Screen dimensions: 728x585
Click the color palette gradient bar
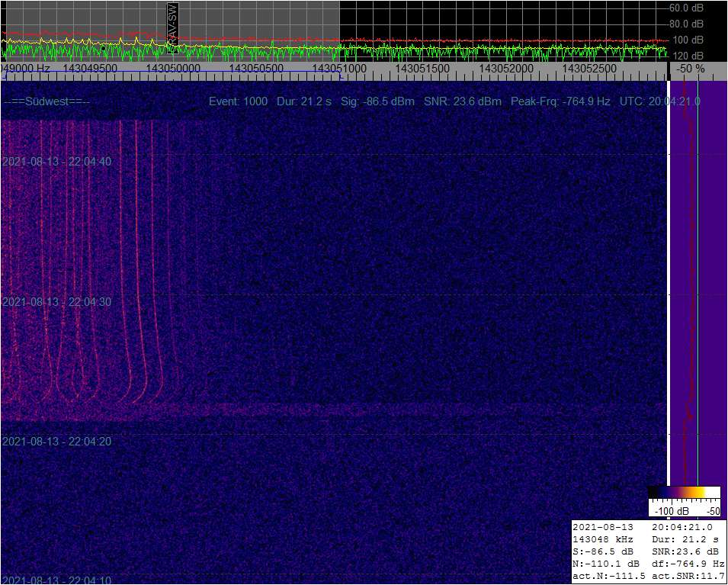(x=685, y=493)
